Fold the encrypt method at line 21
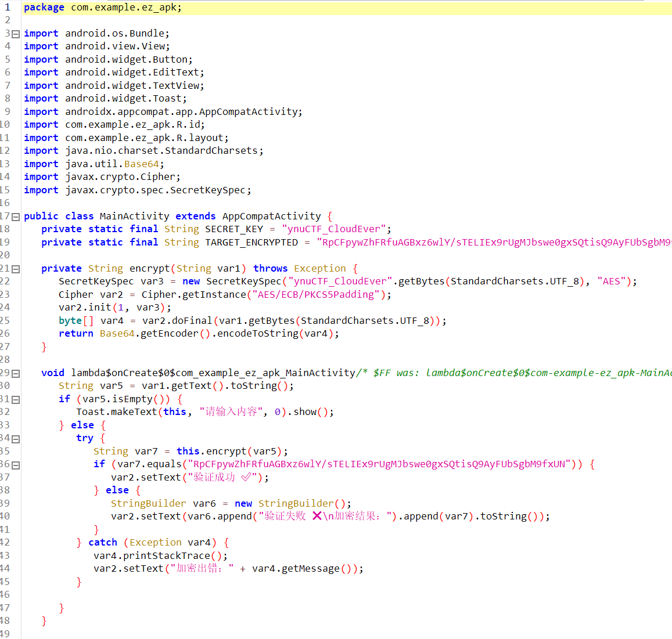 click(x=16, y=269)
